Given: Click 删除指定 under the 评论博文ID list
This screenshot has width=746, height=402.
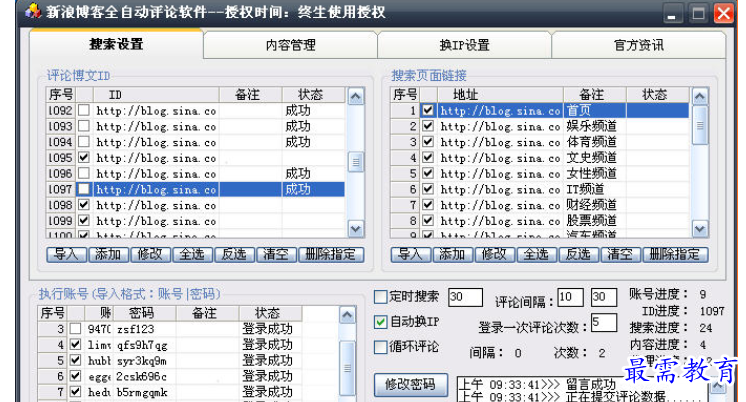Looking at the screenshot, I should (331, 255).
